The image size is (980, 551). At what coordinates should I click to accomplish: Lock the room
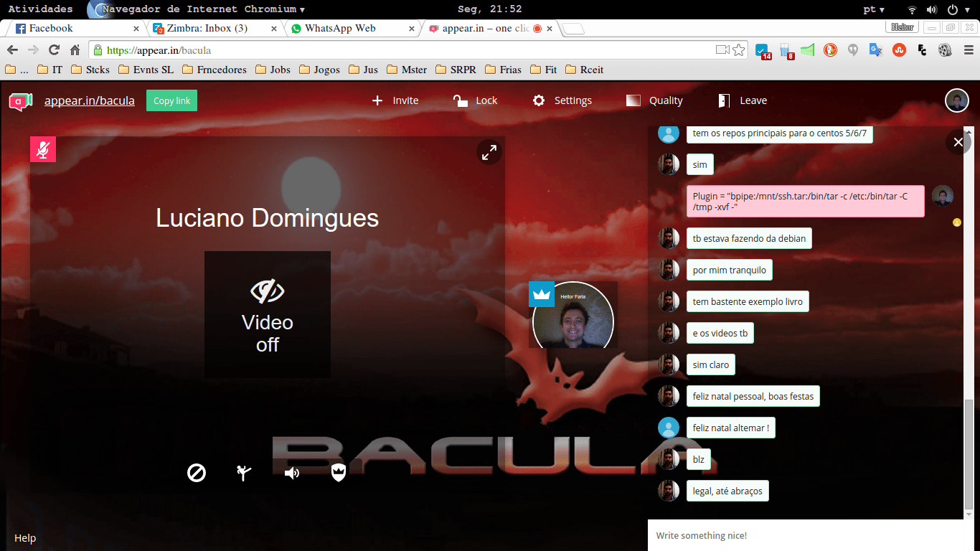[475, 101]
